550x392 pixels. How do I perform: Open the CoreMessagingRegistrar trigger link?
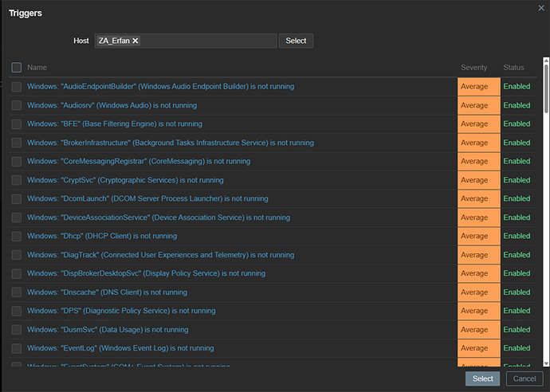click(x=139, y=161)
